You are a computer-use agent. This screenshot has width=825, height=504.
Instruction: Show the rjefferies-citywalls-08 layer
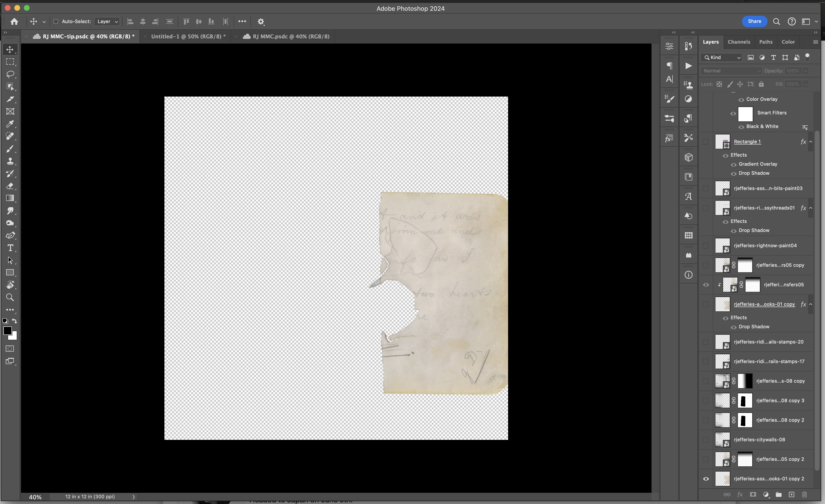point(706,440)
